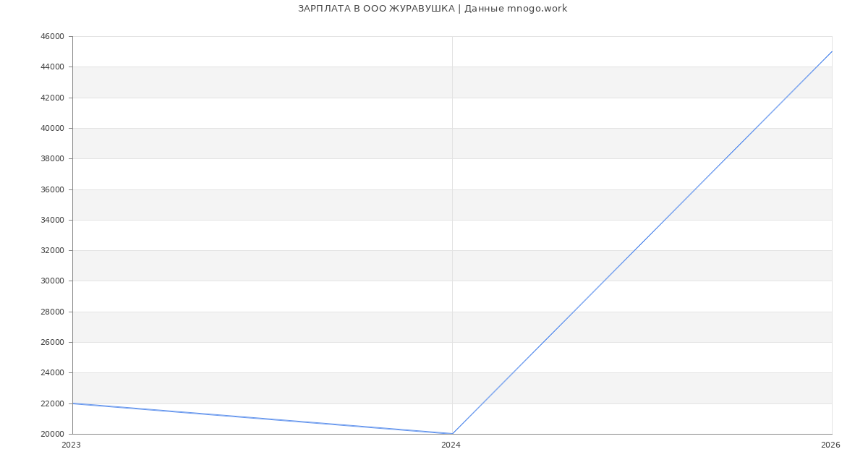Click the line's lowest point at 2024

coord(452,434)
